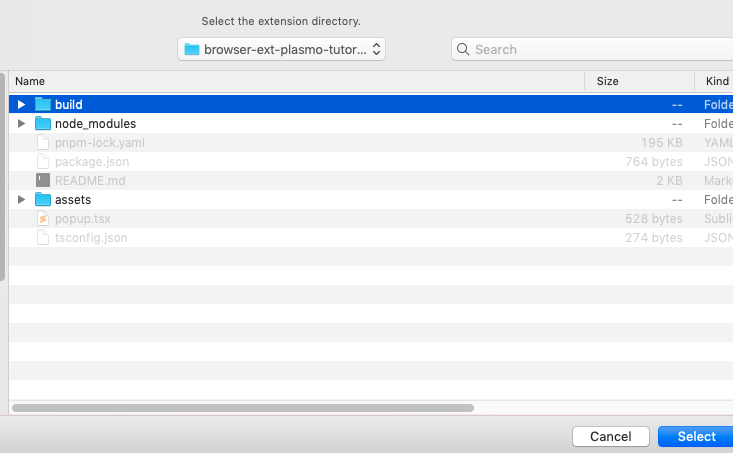Image resolution: width=733 pixels, height=453 pixels.
Task: Click the assets folder icon
Action: point(43,200)
